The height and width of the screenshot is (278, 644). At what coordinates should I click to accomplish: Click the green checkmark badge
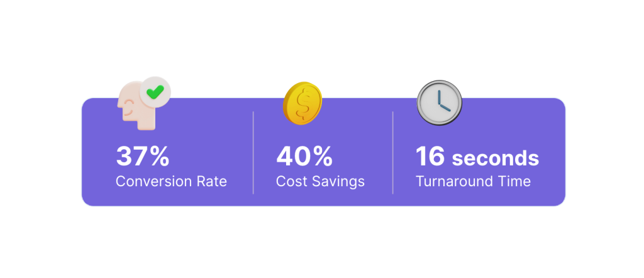pyautogui.click(x=155, y=93)
